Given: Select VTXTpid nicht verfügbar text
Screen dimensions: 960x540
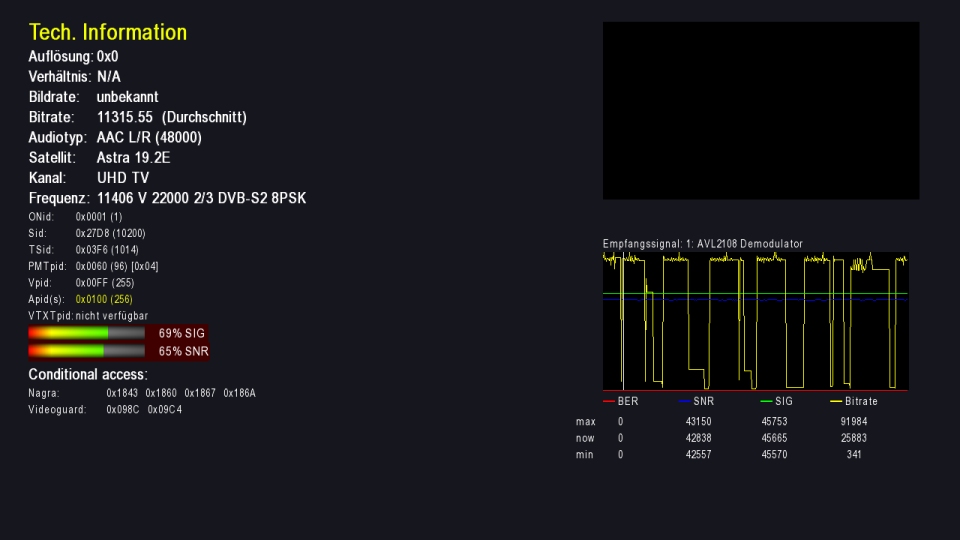Looking at the screenshot, I should click(x=111, y=316).
